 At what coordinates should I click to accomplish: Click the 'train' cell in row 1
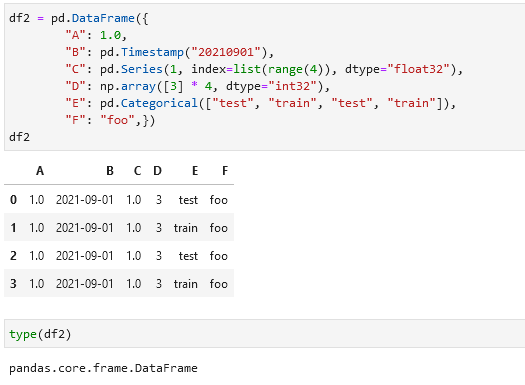[x=186, y=228]
